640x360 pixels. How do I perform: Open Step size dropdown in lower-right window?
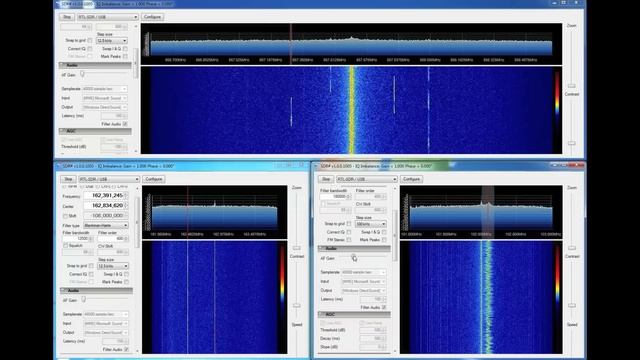[x=371, y=224]
